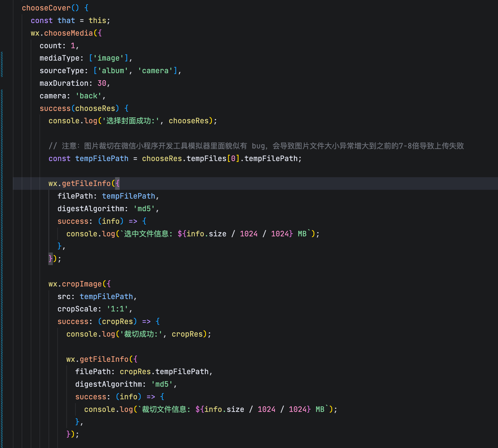Click the cropImage method name
Viewport: 498px width, 448px height.
(x=82, y=284)
